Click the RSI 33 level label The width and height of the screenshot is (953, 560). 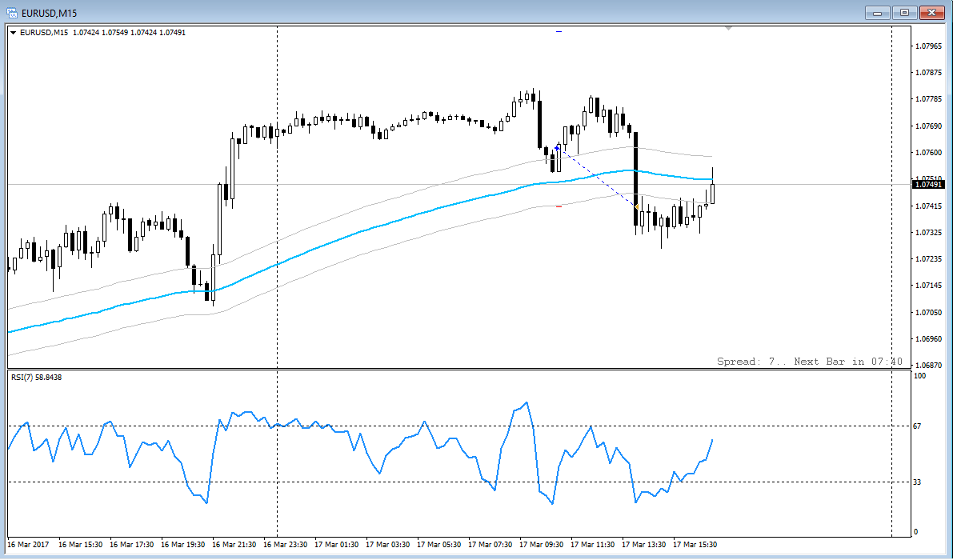coord(917,482)
